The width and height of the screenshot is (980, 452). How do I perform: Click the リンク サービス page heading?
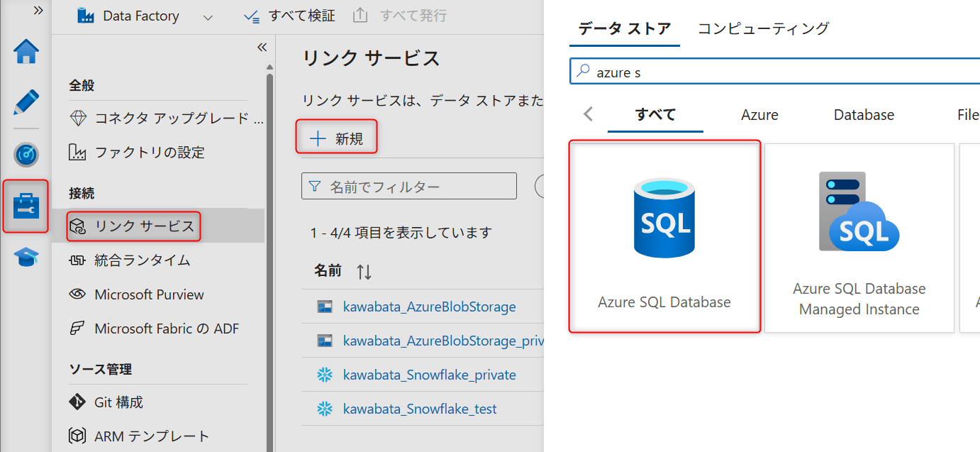(371, 58)
